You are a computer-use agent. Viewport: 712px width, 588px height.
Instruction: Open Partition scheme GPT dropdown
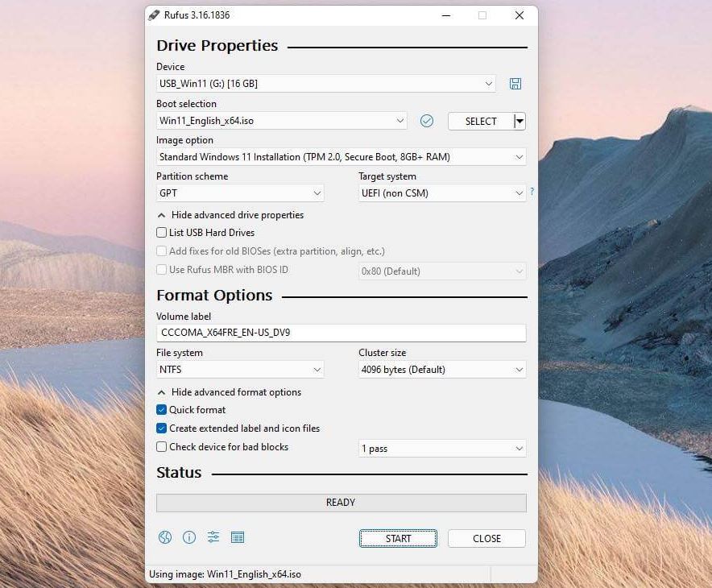[240, 193]
